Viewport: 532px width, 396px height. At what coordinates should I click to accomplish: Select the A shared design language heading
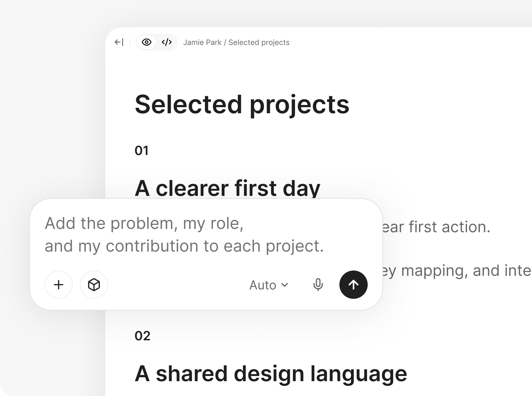point(271,374)
